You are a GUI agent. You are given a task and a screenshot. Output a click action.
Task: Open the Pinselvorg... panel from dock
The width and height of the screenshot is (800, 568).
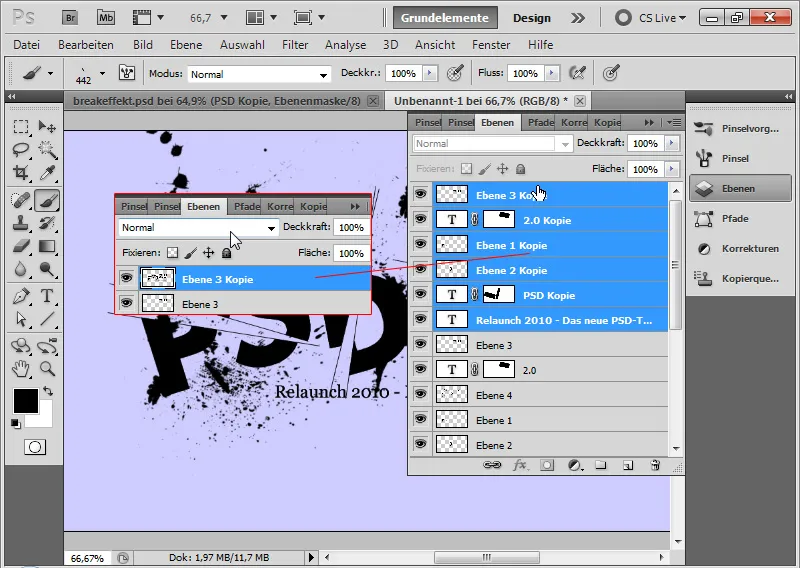740,129
